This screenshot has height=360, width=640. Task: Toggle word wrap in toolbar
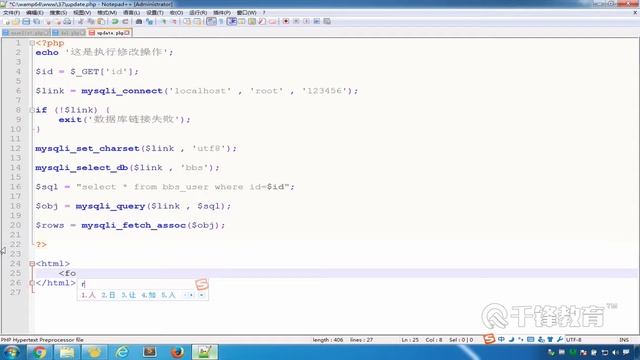(x=211, y=21)
